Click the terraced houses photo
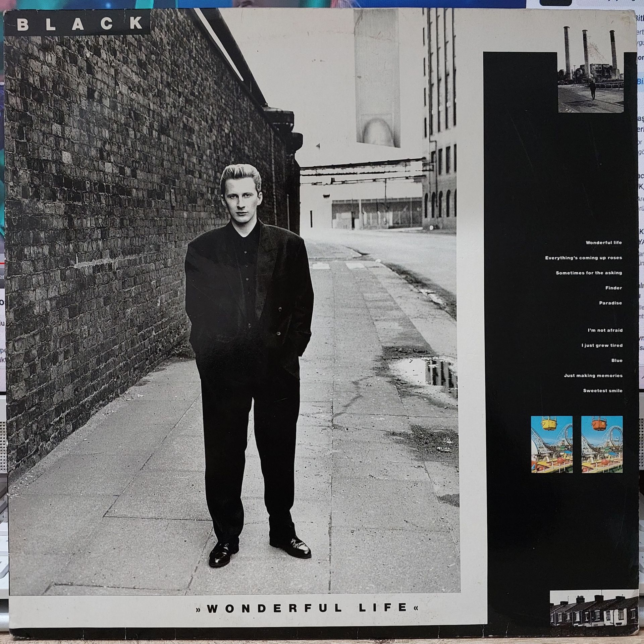 coord(594,607)
